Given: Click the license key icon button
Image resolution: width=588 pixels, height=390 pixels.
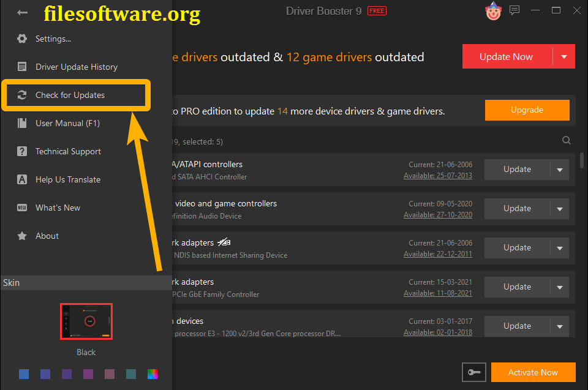Looking at the screenshot, I should [x=474, y=372].
